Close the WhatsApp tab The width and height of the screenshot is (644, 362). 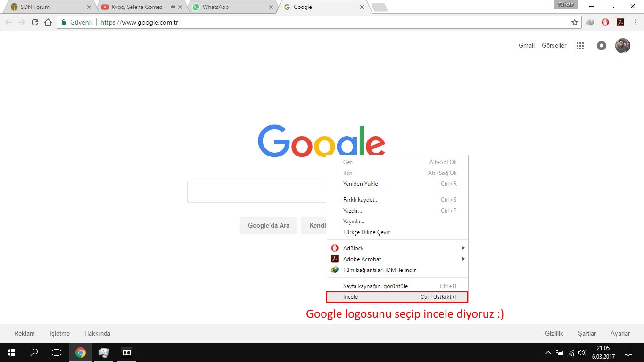click(271, 7)
